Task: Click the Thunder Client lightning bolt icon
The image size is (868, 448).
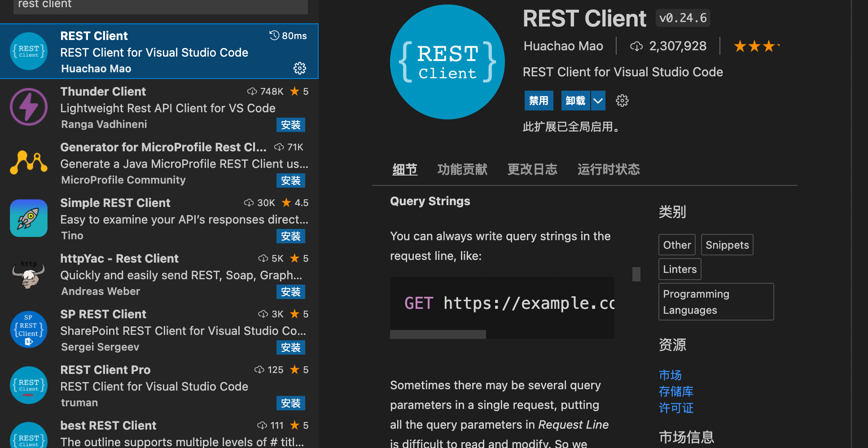Action: point(29,107)
